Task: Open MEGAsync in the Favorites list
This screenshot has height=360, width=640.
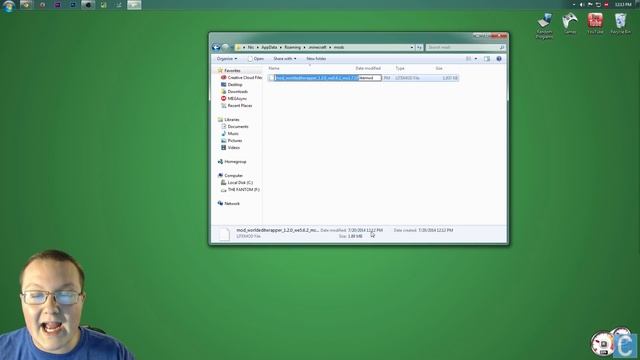Action: click(x=233, y=98)
